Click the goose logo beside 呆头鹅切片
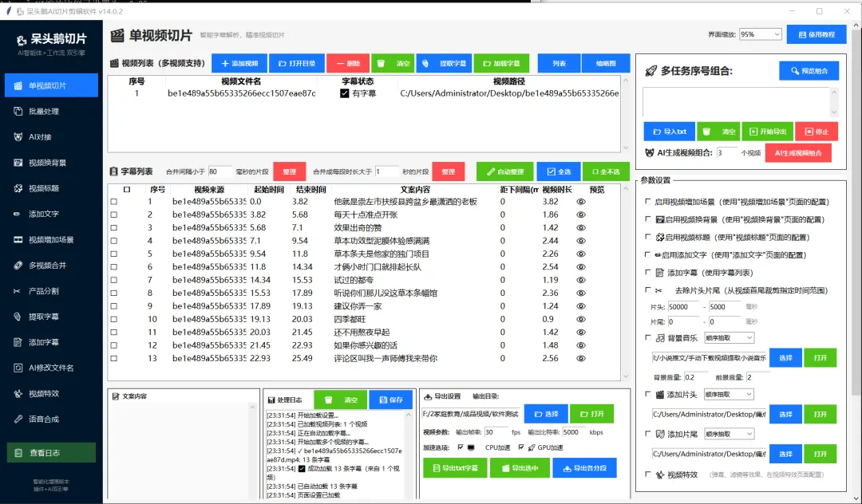 tap(21, 40)
